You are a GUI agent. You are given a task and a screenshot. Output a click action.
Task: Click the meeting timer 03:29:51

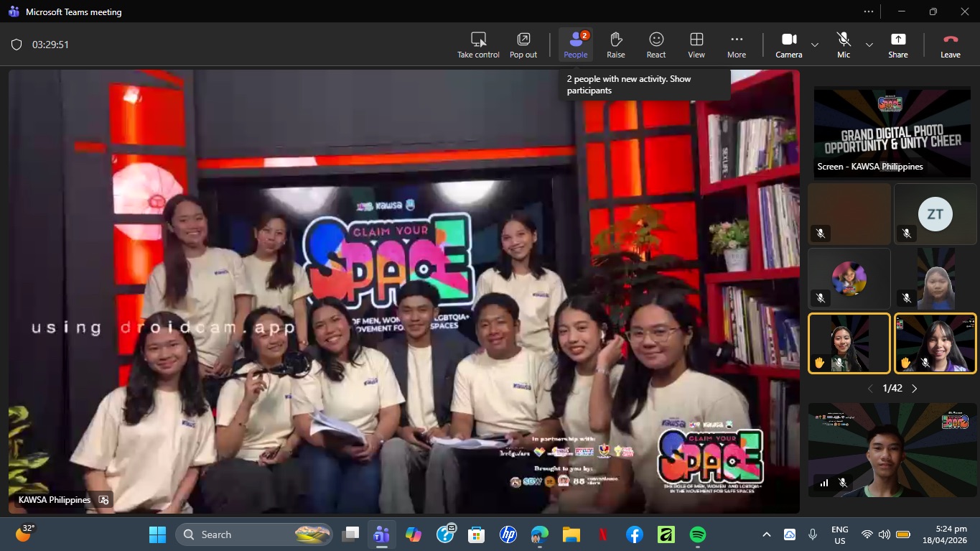point(50,45)
